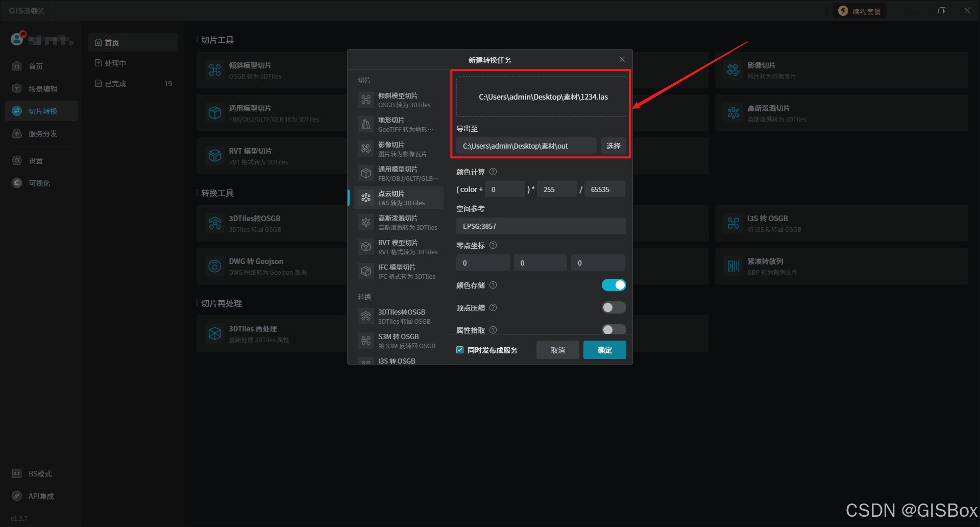Image resolution: width=980 pixels, height=527 pixels.
Task: Turn off the 颜色存储 switch
Action: coord(614,285)
